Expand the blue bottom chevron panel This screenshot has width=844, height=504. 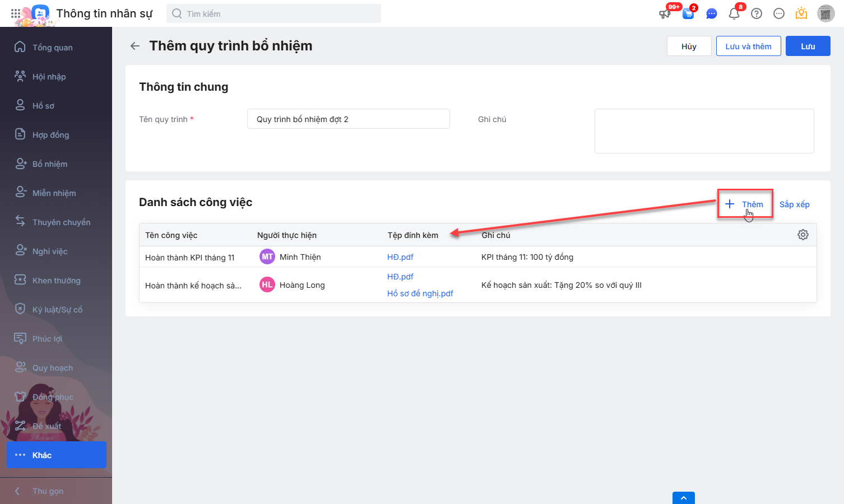click(x=683, y=498)
